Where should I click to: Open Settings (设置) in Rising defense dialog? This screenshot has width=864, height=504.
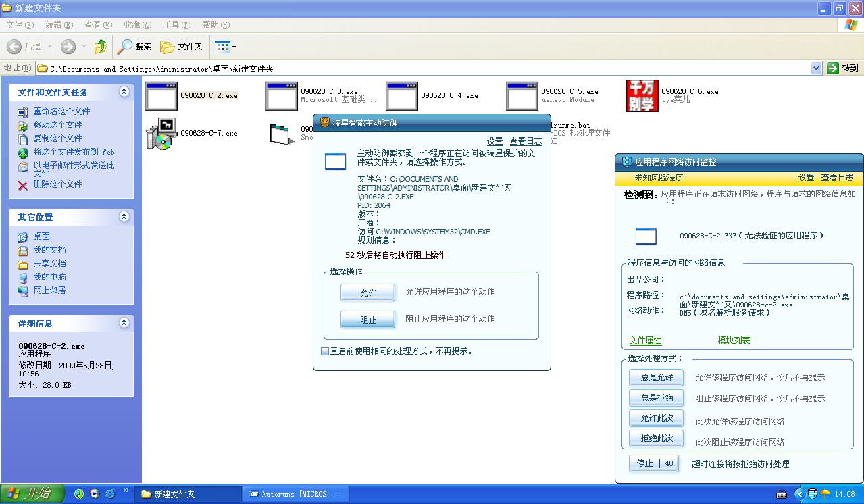(x=495, y=141)
